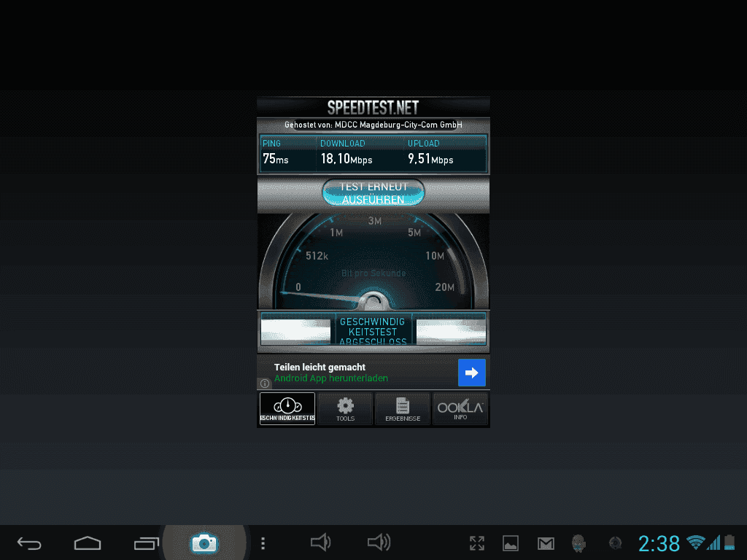Viewport: 747px width, 560px height.
Task: Open the Tools gear tab
Action: tap(345, 408)
